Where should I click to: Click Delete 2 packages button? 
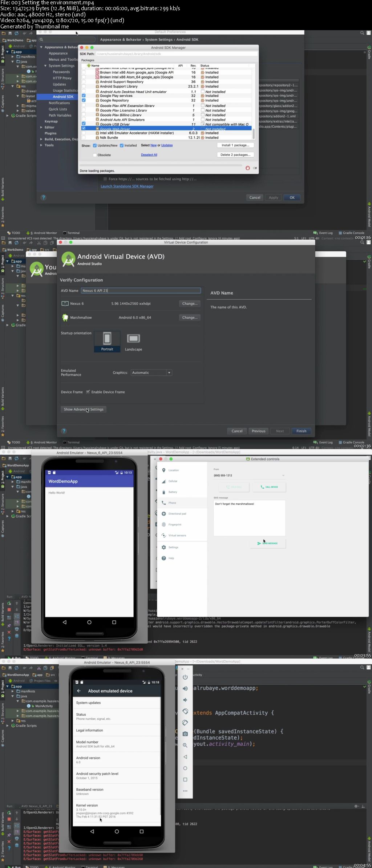point(235,155)
